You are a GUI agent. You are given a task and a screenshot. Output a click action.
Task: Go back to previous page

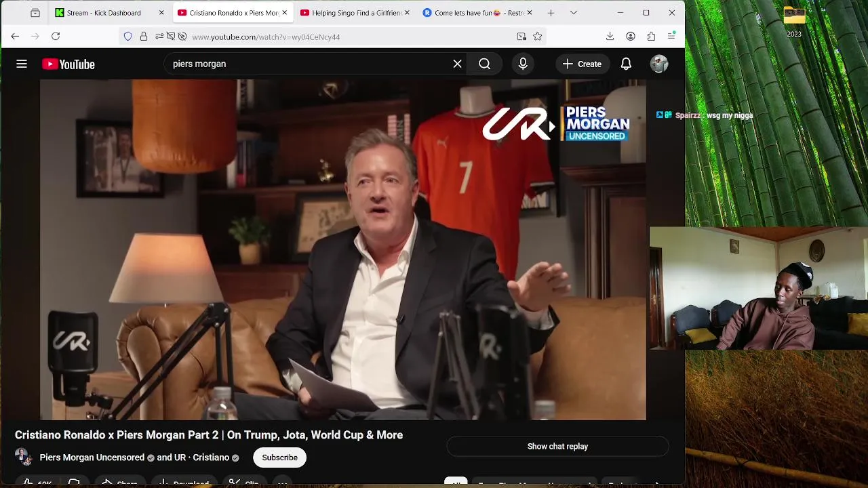coord(15,37)
